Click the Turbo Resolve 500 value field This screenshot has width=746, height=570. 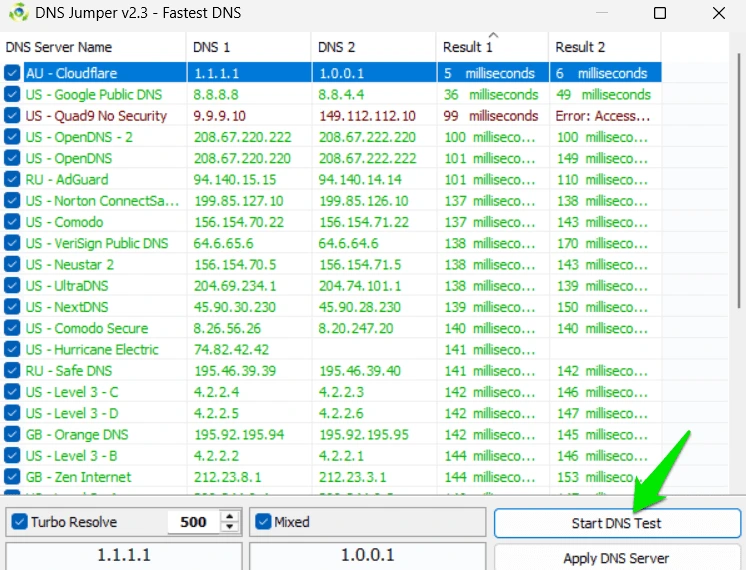pyautogui.click(x=194, y=522)
